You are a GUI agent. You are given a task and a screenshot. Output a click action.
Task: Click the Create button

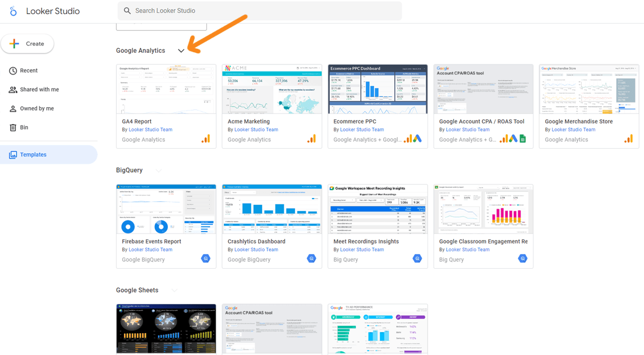point(27,44)
